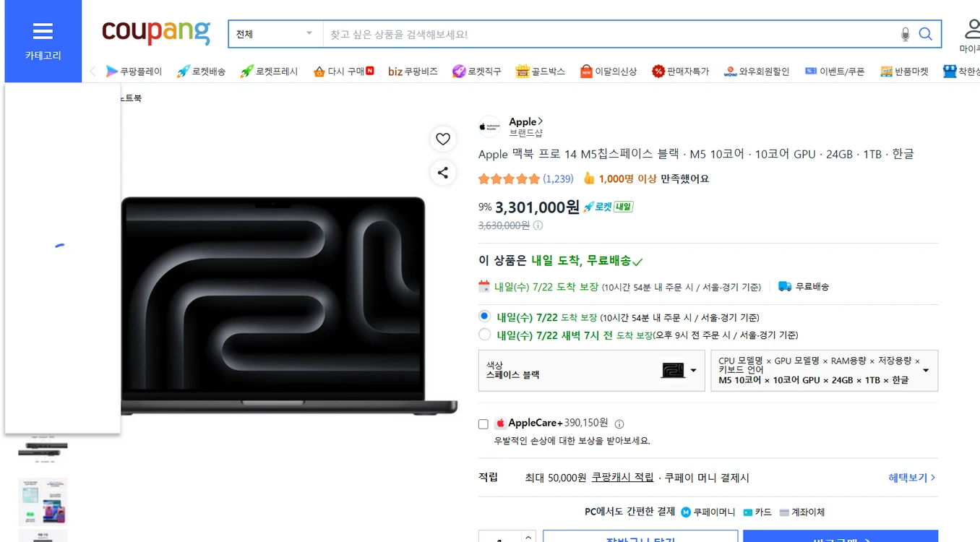
Task: Open 이벤트/쿠폰 in navigation bar
Action: coord(835,72)
